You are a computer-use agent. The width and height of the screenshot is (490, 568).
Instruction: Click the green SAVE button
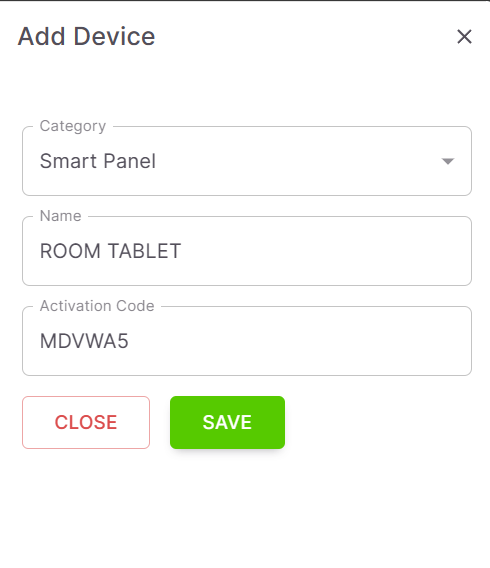coord(227,422)
